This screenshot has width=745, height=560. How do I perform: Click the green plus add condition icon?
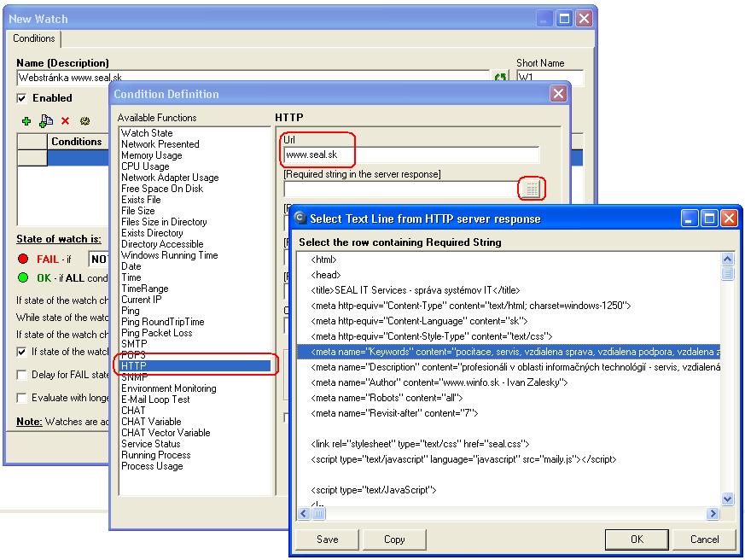point(26,121)
